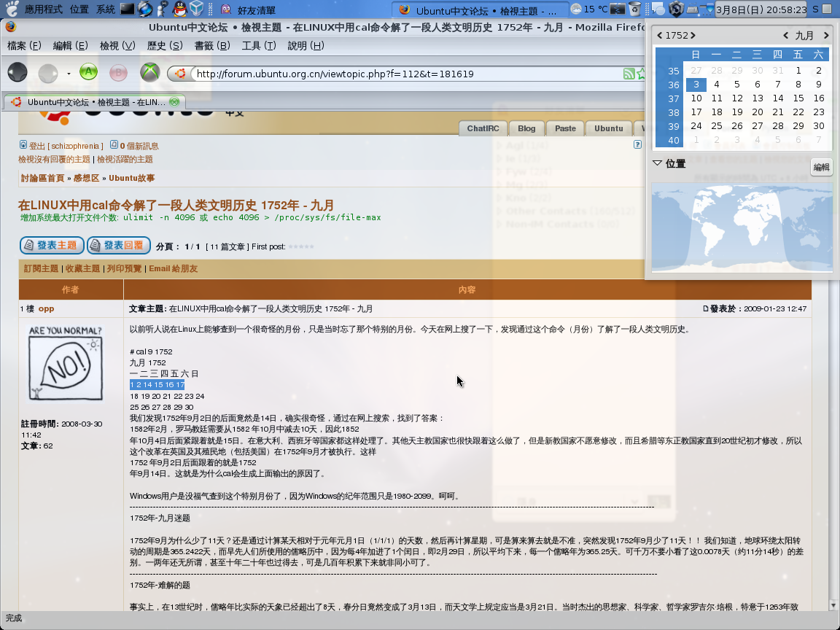Click the 登出 [schizophrenia] link

66,146
